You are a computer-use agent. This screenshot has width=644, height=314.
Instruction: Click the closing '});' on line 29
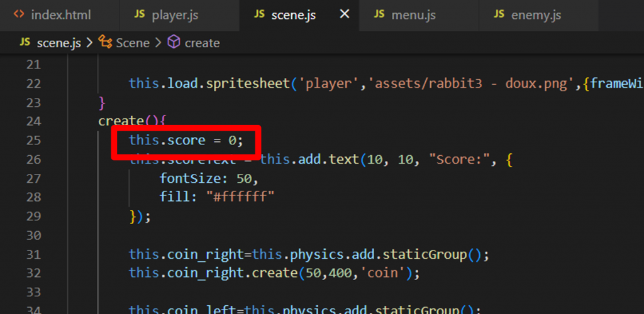click(x=140, y=217)
